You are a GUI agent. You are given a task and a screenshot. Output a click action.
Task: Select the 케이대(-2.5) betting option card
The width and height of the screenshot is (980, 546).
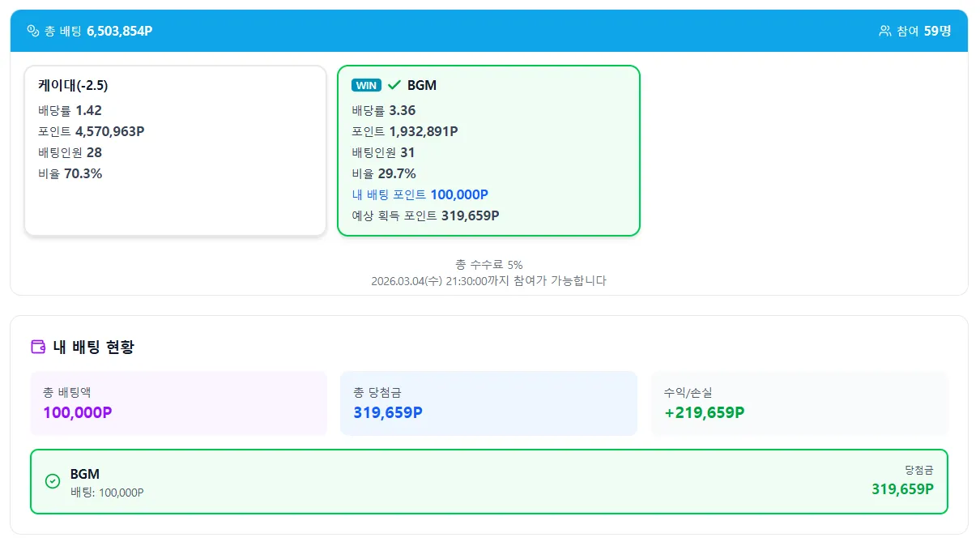tap(175, 151)
